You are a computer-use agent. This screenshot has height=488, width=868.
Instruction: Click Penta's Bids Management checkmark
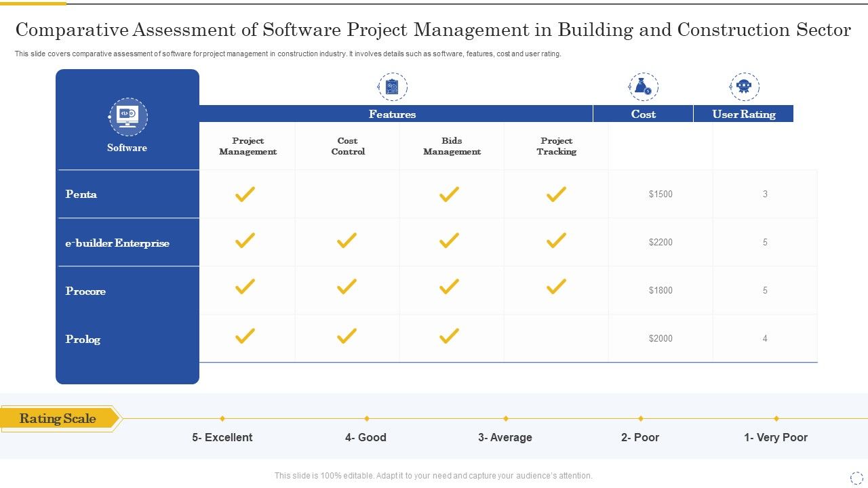[x=449, y=195]
